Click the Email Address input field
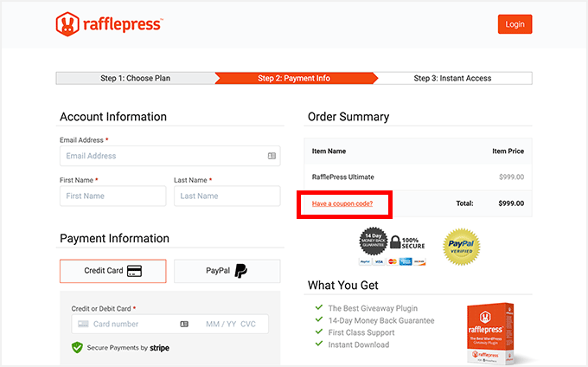Image resolution: width=588 pixels, height=367 pixels. pos(160,156)
